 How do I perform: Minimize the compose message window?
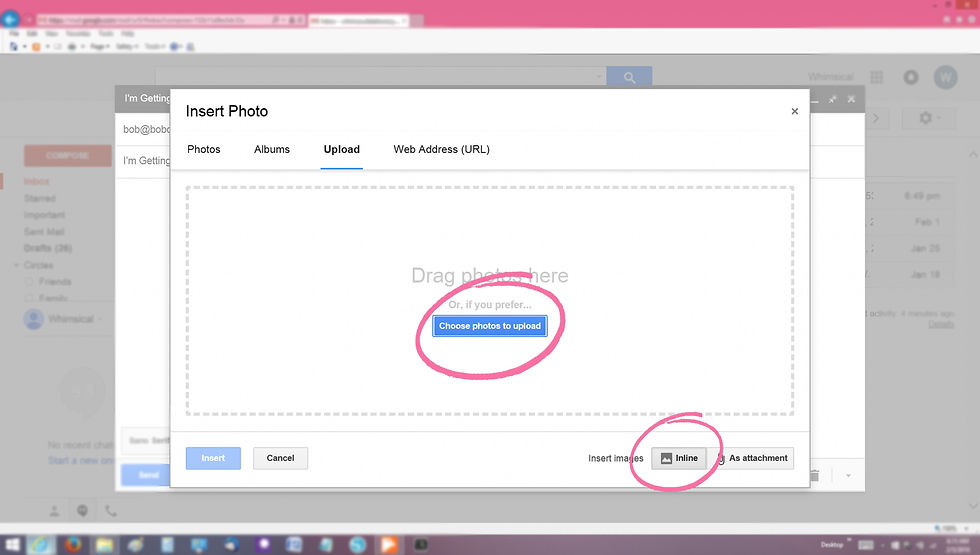pos(814,99)
